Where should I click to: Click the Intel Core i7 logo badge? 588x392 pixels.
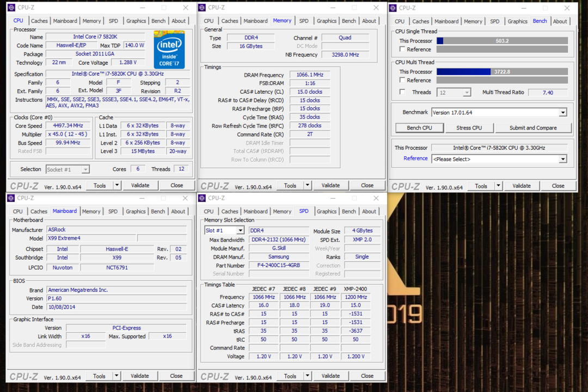(x=169, y=50)
